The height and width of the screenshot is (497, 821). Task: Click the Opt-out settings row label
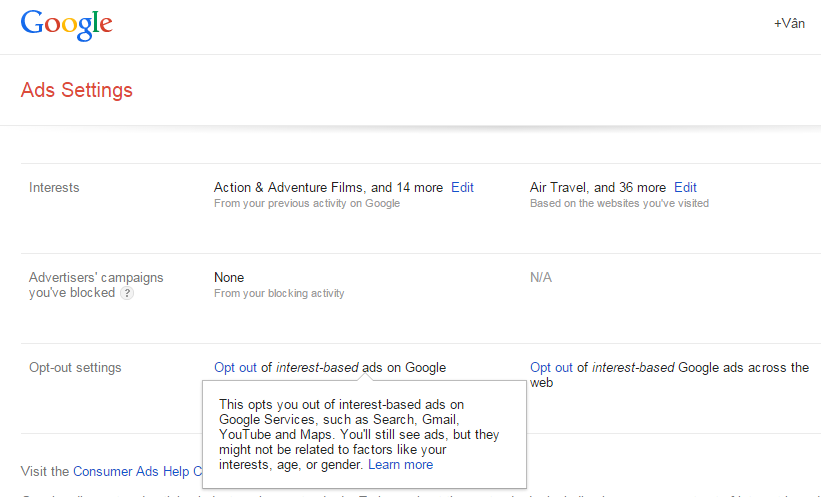[75, 367]
